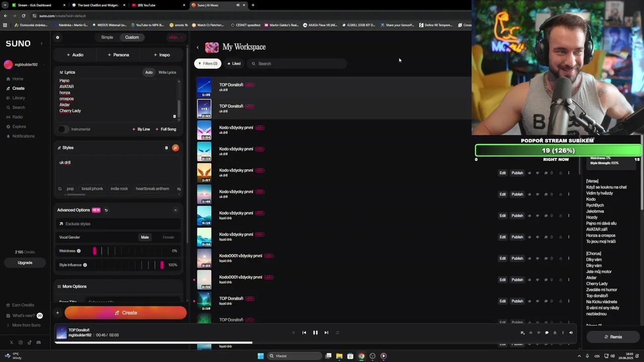Toggle the Liked filter
The image size is (644, 362).
click(x=234, y=64)
